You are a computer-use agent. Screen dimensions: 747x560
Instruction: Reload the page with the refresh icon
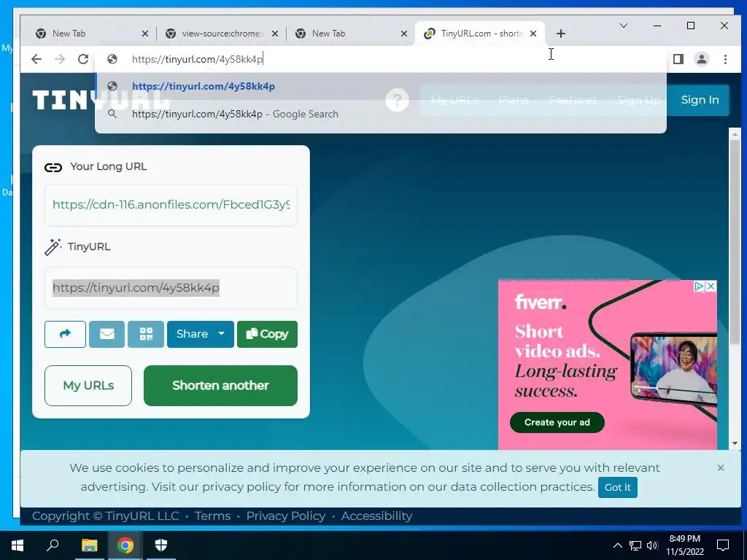coord(83,59)
